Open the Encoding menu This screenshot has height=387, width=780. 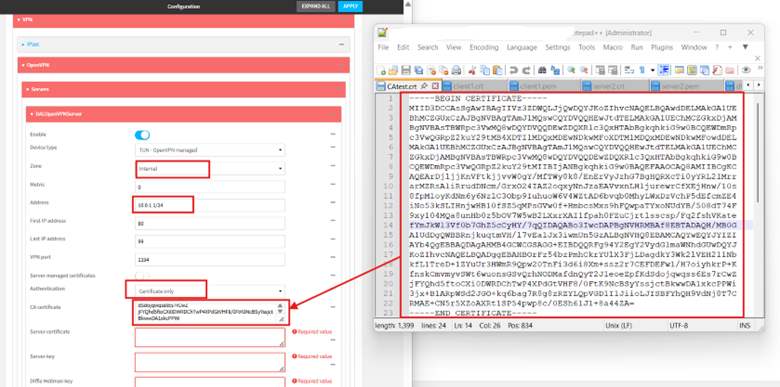pyautogui.click(x=484, y=47)
